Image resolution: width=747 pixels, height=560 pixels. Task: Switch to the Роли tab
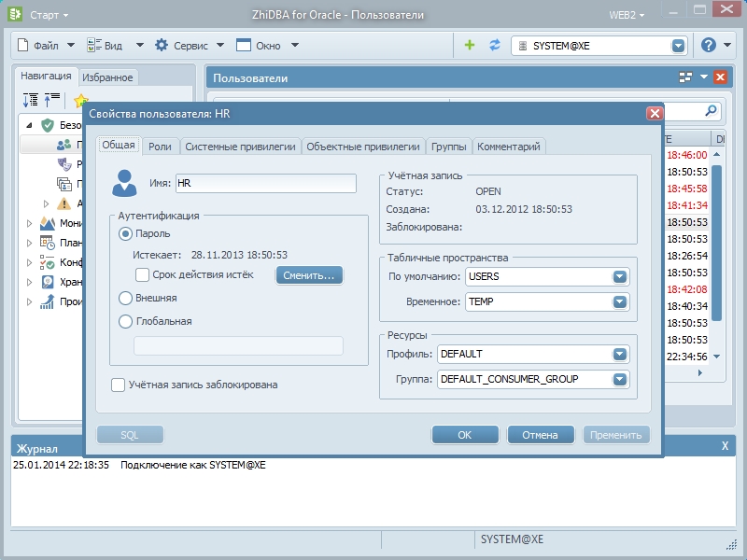160,147
